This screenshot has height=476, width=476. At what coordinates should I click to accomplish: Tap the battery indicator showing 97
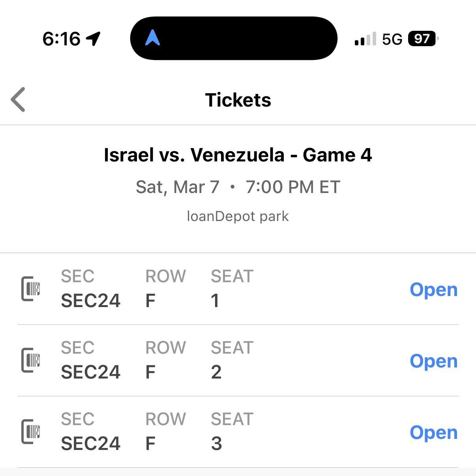(423, 39)
